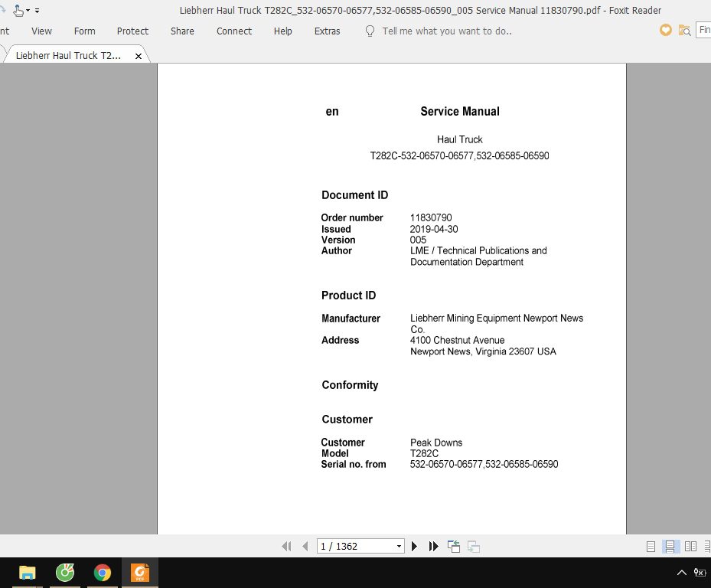Screen dimensions: 711x588
Task: Click the Product ID heading
Action: click(x=349, y=296)
